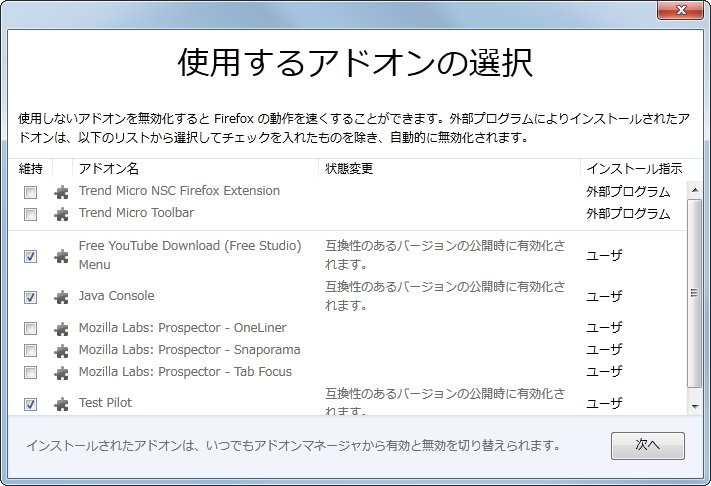Click the scrollbar up arrow

tap(695, 190)
